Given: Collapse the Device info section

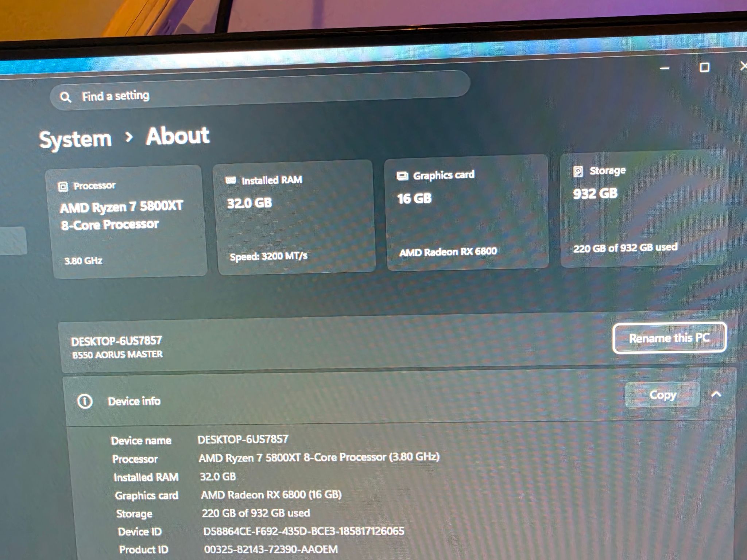Looking at the screenshot, I should point(716,394).
